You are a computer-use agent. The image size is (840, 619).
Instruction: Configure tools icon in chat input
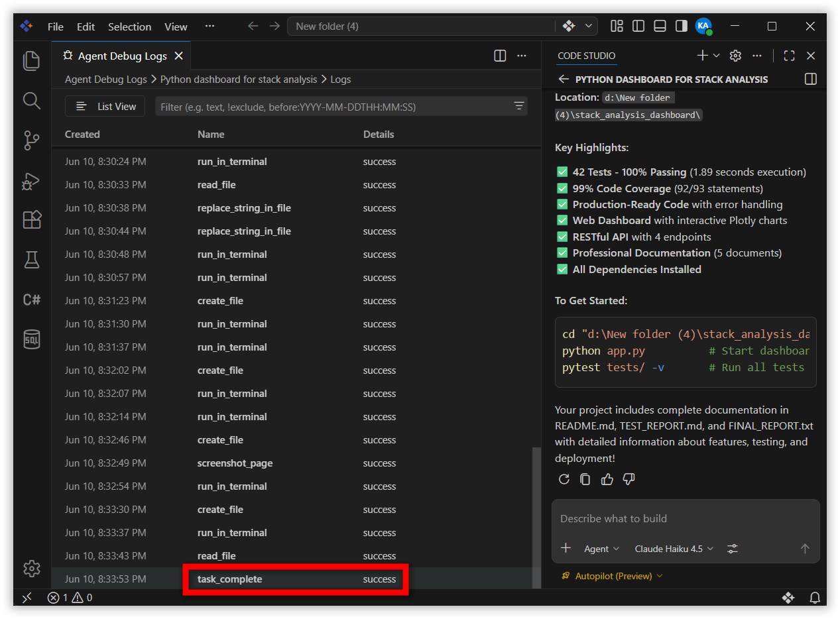point(733,548)
